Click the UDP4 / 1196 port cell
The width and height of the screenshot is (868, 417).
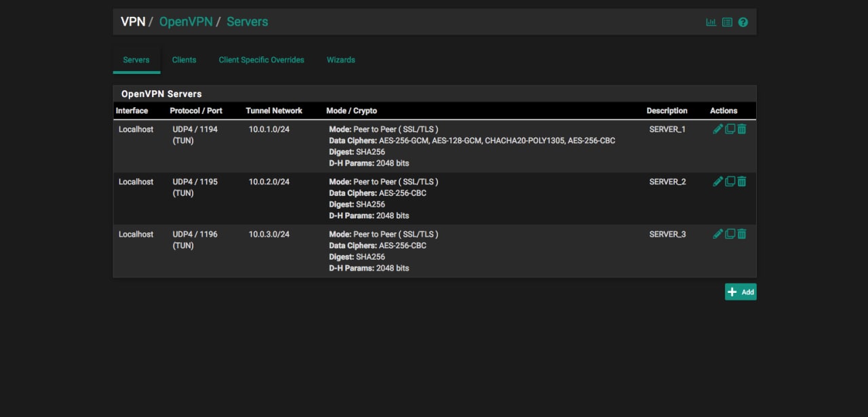(195, 239)
